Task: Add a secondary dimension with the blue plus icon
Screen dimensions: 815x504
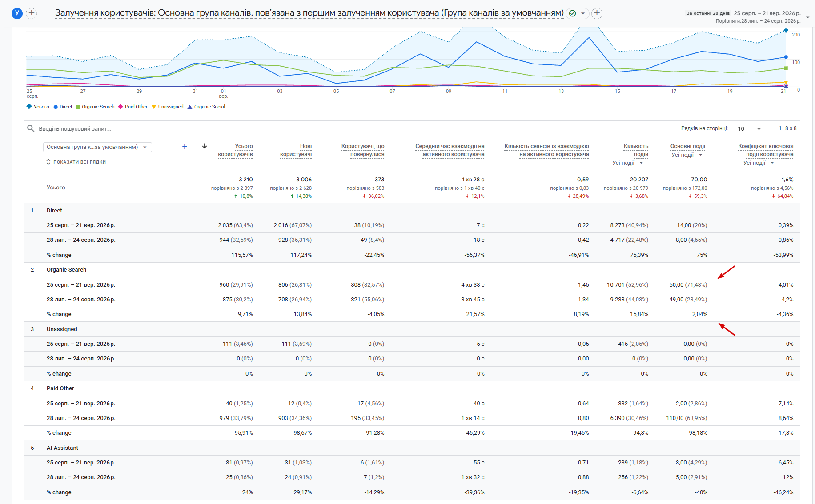Action: pos(185,147)
